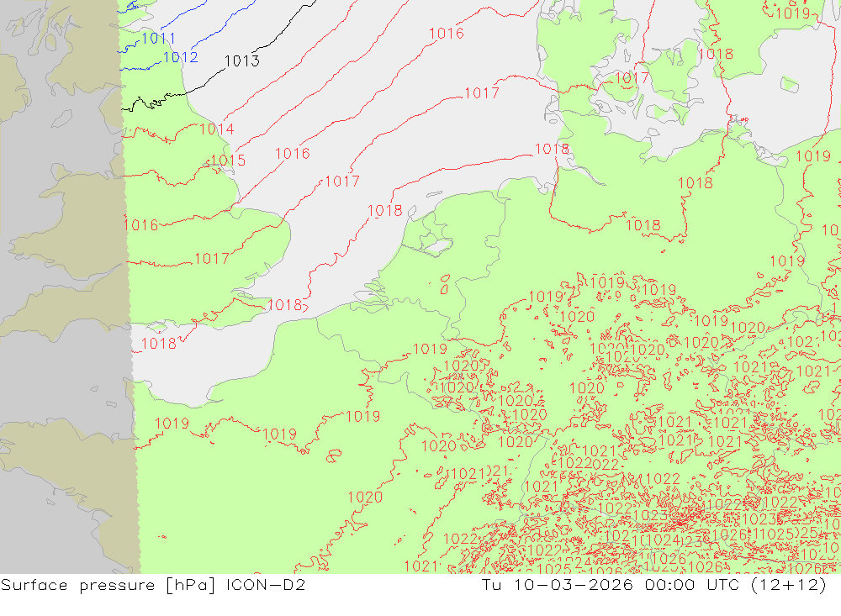Click the 'Surface pressure [hPa] ICON-D2' caption
This screenshot has height=616, width=841.
[x=153, y=585]
